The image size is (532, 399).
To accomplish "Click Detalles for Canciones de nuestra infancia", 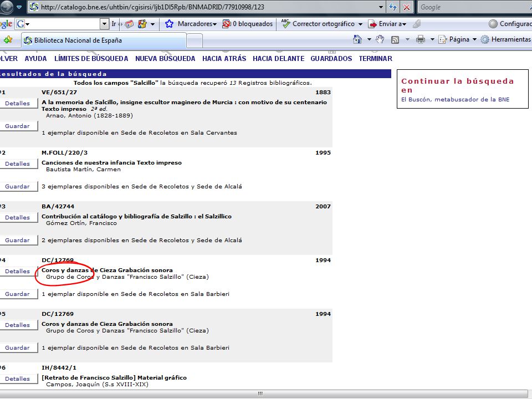I will (x=17, y=163).
